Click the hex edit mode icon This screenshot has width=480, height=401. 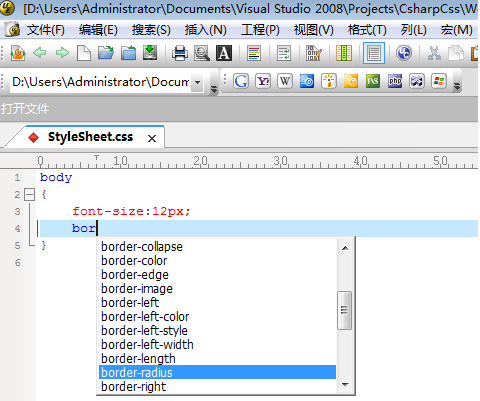click(x=314, y=53)
